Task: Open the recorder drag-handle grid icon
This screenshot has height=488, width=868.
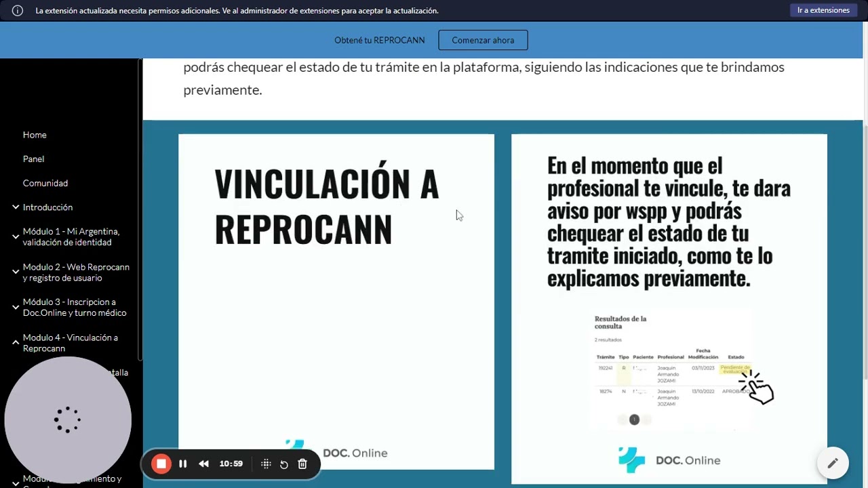Action: (266, 464)
